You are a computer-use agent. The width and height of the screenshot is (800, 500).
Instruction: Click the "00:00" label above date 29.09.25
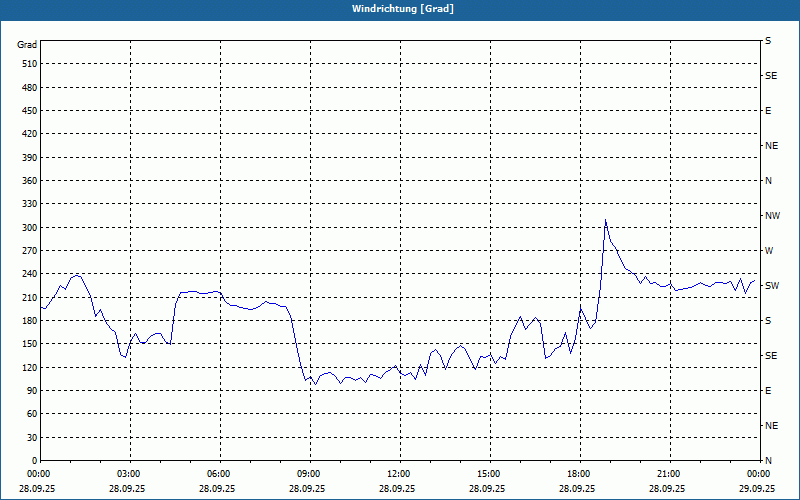(x=758, y=474)
